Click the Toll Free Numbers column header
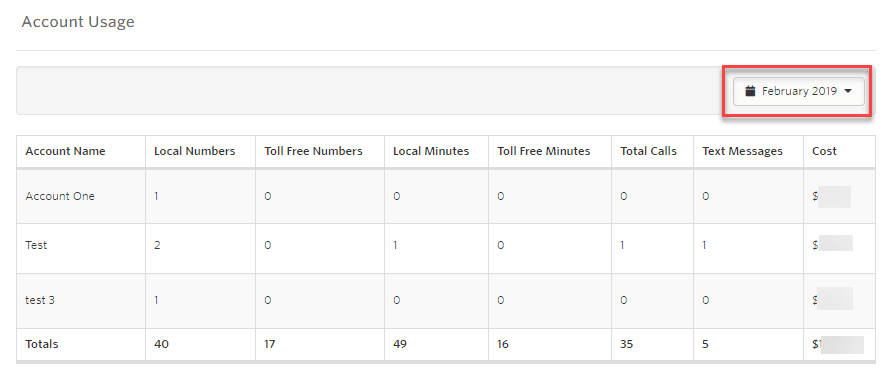This screenshot has height=371, width=884. click(313, 151)
